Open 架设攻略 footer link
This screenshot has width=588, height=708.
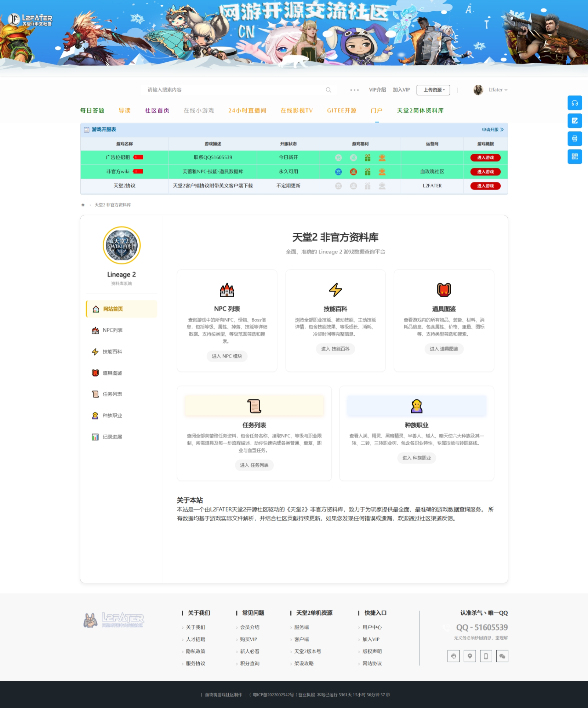[304, 664]
